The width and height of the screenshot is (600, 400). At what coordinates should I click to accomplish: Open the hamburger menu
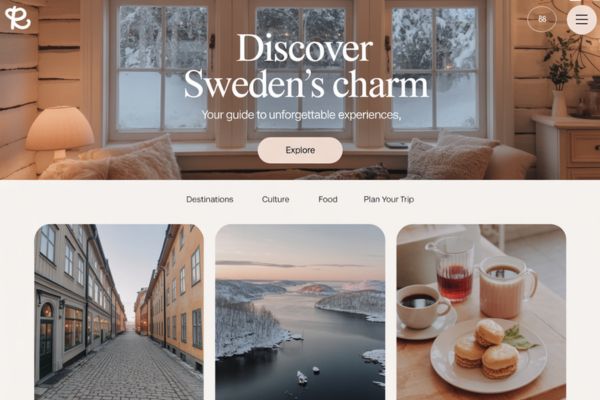point(581,19)
